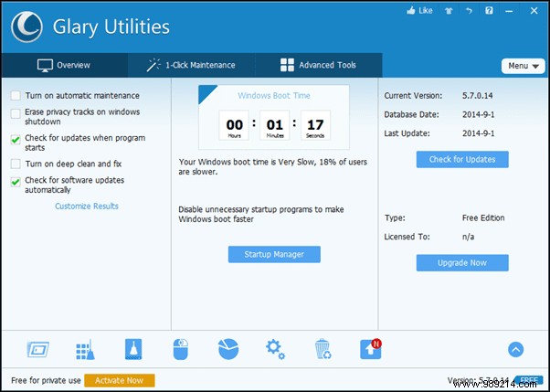The width and height of the screenshot is (550, 392).
Task: Click the Free Edition type text
Action: tap(483, 218)
